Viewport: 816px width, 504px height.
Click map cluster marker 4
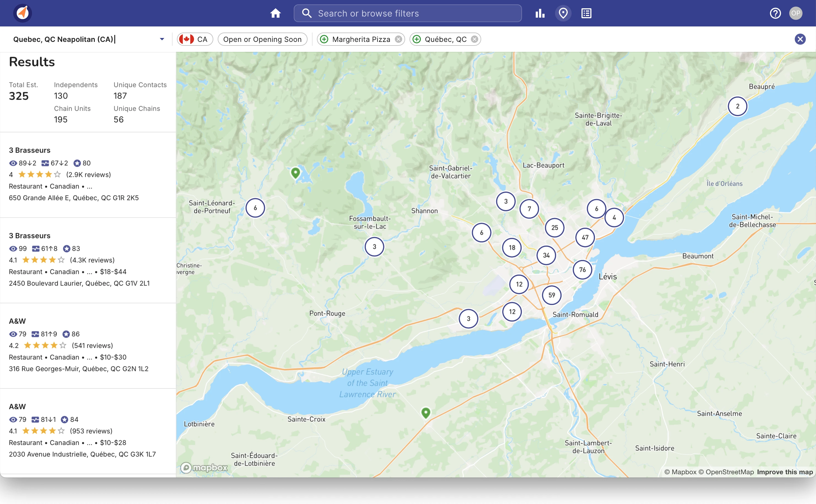coord(614,218)
